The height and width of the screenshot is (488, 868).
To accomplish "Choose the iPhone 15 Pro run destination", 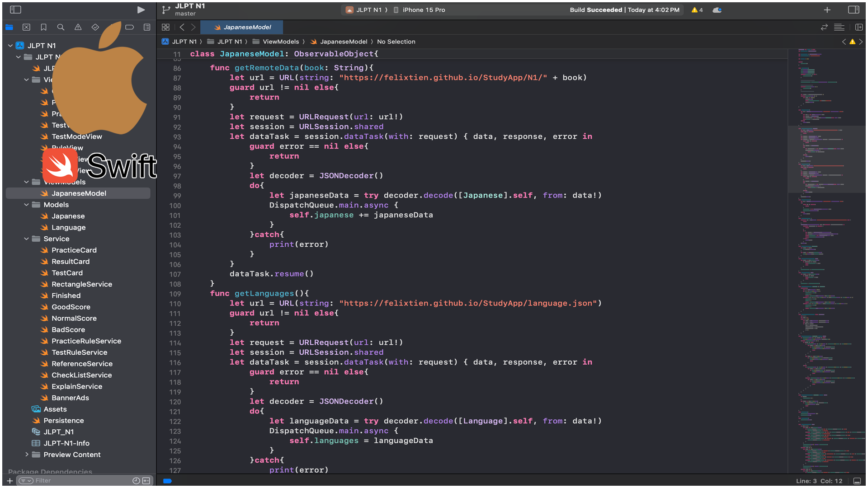I will pyautogui.click(x=419, y=10).
